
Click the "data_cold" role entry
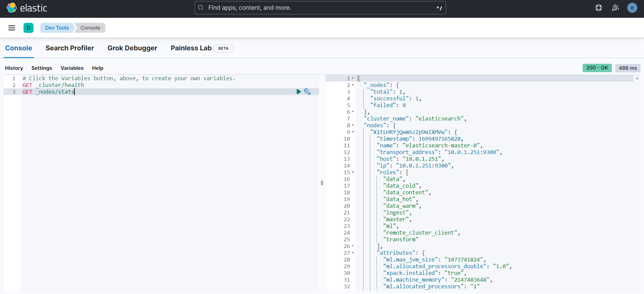point(402,186)
